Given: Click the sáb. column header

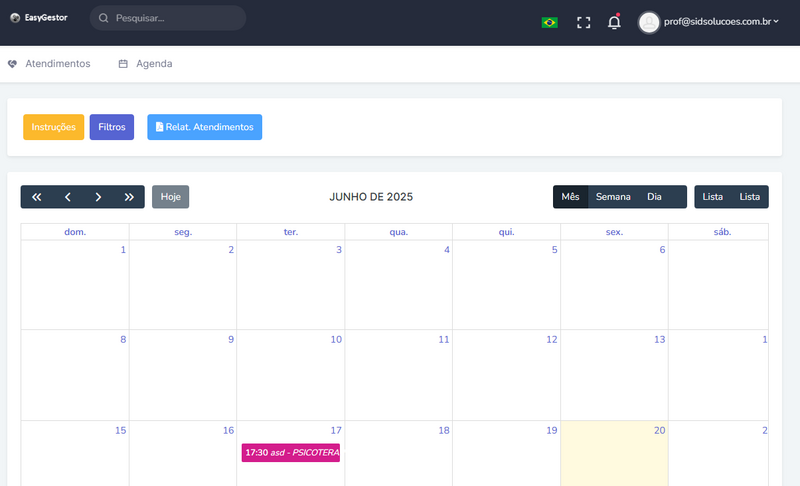Looking at the screenshot, I should 722,232.
